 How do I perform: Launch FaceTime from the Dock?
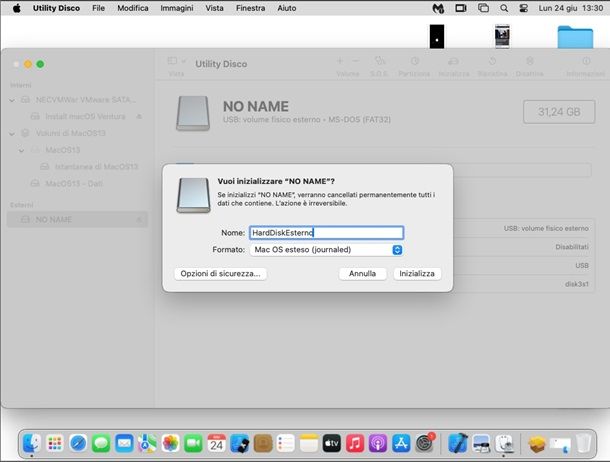(x=193, y=443)
